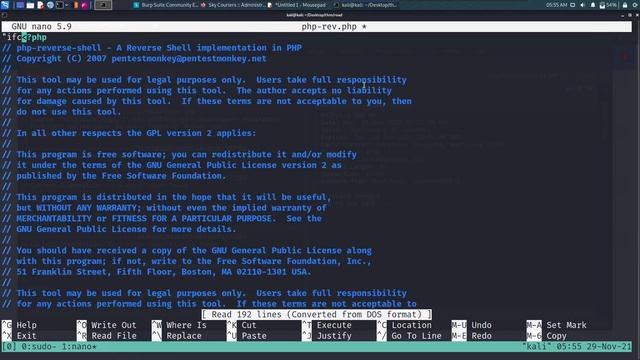Click the php-rev.php filename in nano header
Viewport: 640px width, 360px height.
(x=329, y=27)
